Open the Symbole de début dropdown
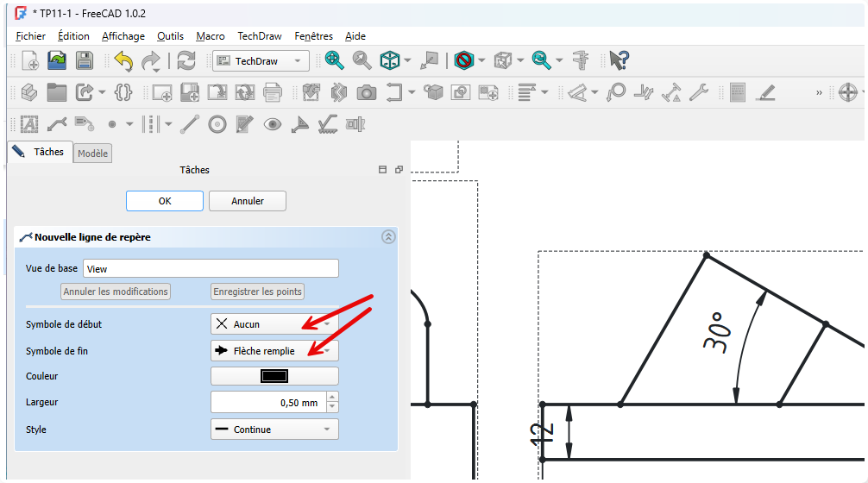Image resolution: width=868 pixels, height=483 pixels. pos(274,324)
